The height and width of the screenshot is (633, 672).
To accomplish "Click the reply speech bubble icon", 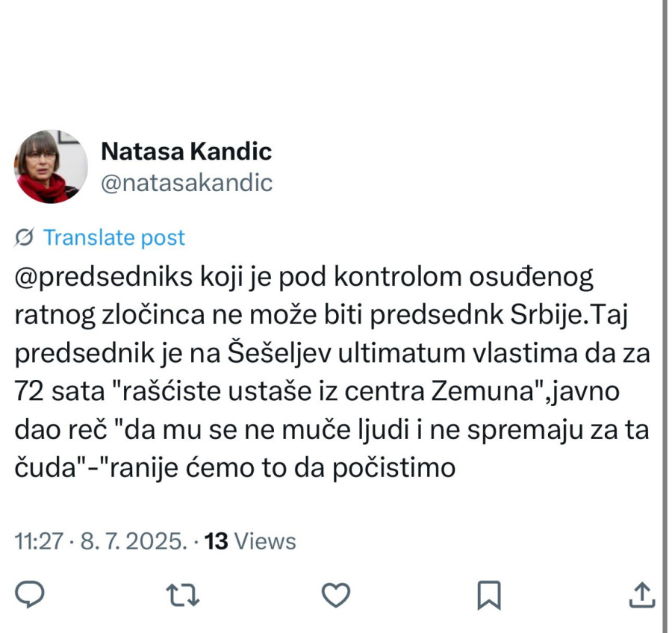I will pos(31,594).
